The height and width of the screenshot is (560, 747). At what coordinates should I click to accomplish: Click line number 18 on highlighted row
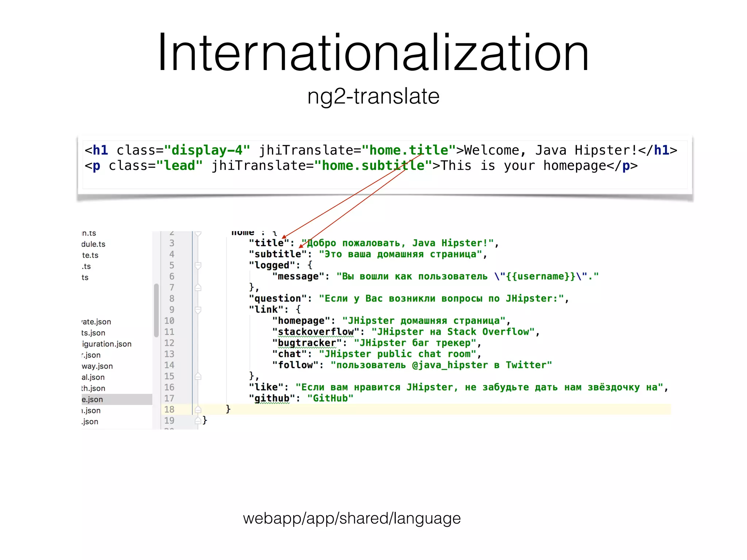tap(169, 409)
